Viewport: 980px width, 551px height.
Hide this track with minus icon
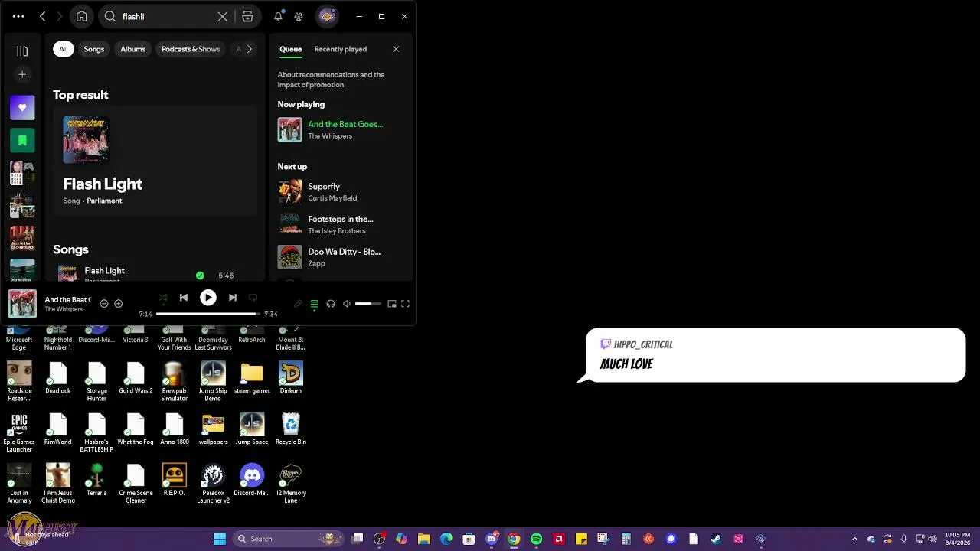tap(104, 304)
